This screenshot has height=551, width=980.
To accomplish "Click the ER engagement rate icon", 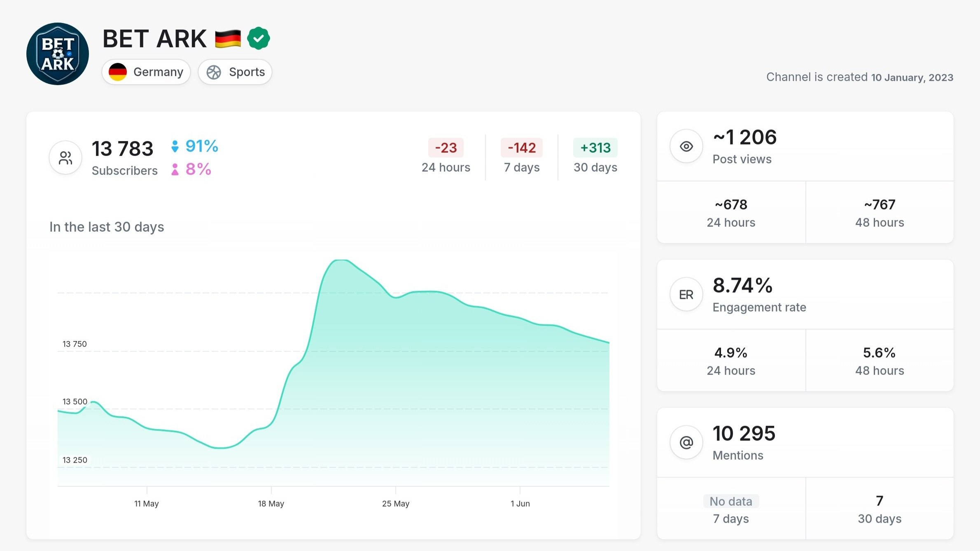I will coord(686,294).
